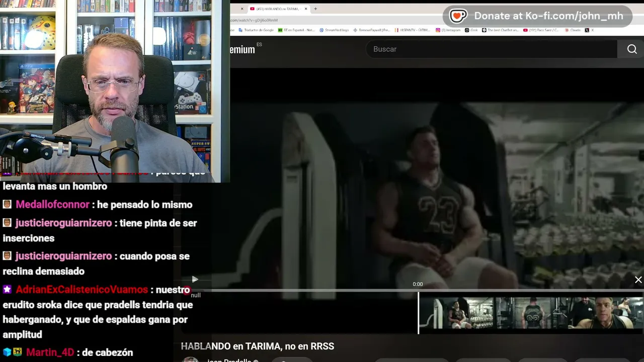Open the Claude bookmark

[573, 30]
